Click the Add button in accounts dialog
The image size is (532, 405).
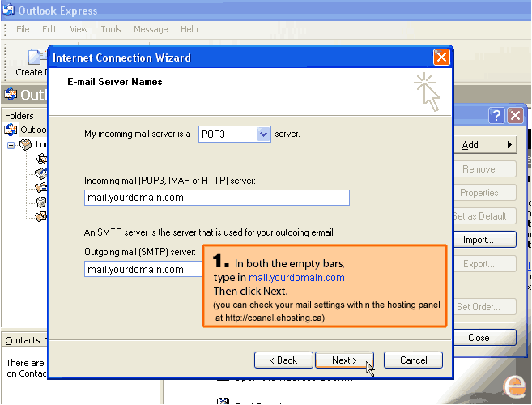tap(485, 145)
